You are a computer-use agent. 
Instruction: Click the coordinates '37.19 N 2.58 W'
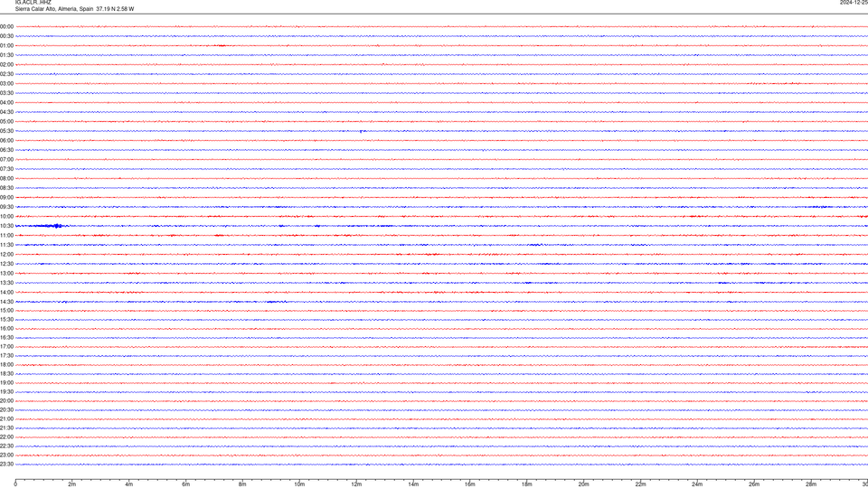(115, 9)
